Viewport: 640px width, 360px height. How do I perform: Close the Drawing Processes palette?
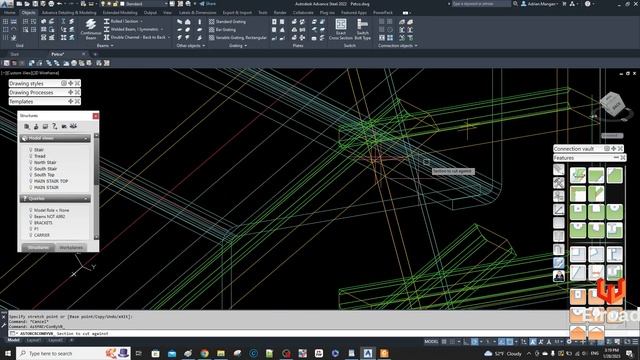(77, 92)
